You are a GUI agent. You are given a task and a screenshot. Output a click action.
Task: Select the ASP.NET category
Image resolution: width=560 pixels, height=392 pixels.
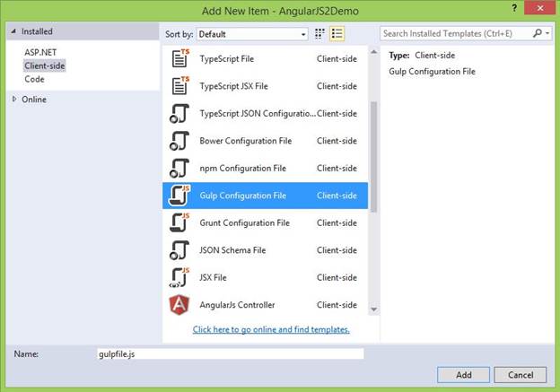40,53
